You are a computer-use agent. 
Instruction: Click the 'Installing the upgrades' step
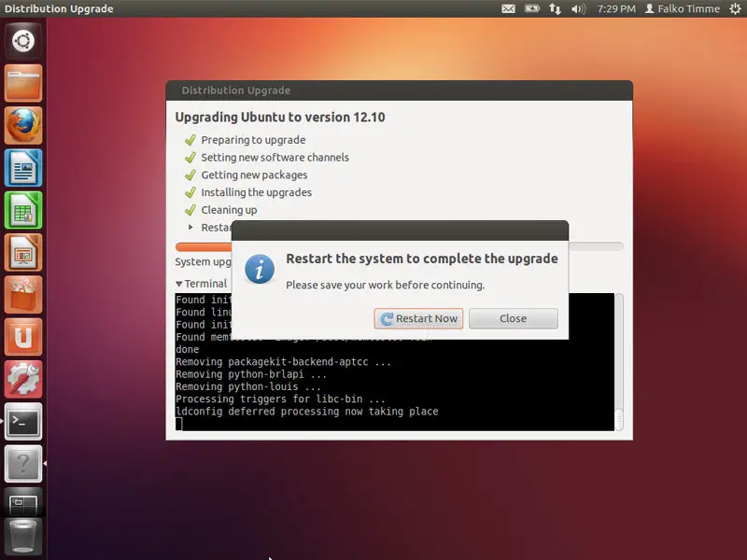click(256, 192)
